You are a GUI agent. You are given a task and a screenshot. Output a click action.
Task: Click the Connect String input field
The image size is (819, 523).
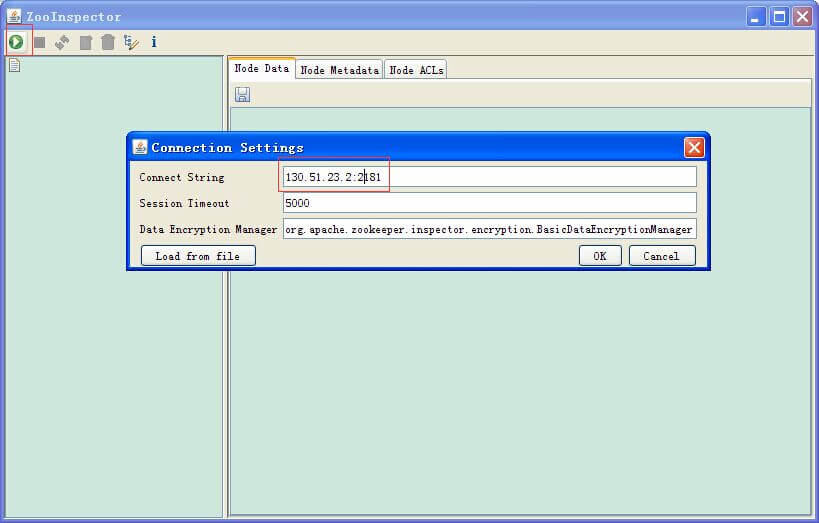tap(489, 177)
